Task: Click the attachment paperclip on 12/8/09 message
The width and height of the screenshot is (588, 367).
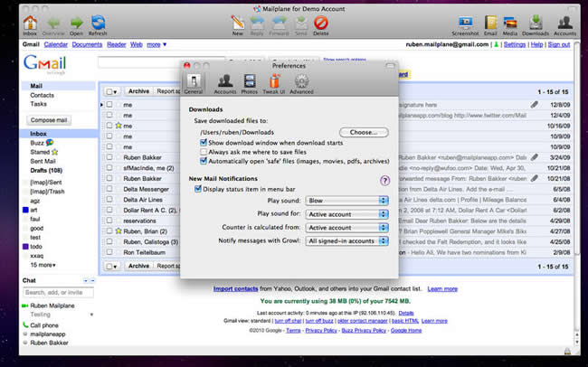Action: 535,105
